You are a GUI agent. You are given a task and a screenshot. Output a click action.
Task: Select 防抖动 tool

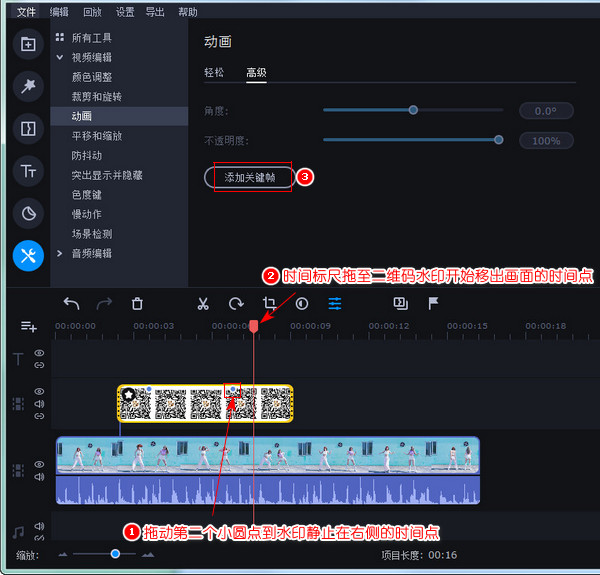(87, 155)
